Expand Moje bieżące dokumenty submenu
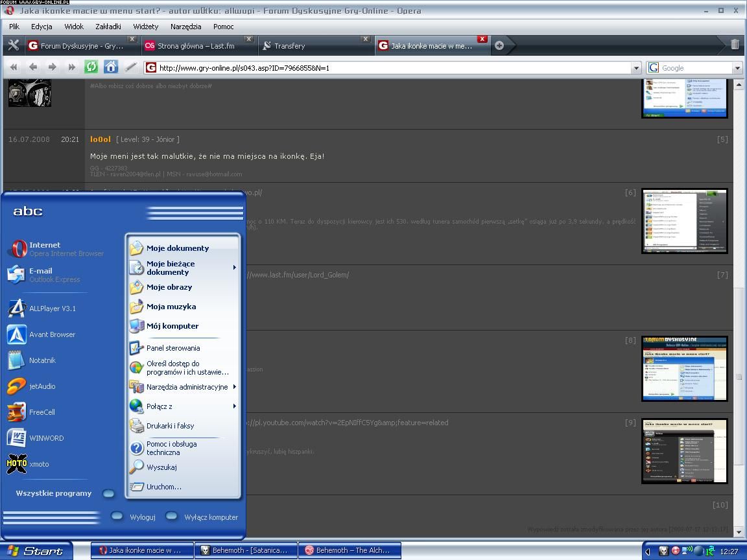 coord(183,268)
